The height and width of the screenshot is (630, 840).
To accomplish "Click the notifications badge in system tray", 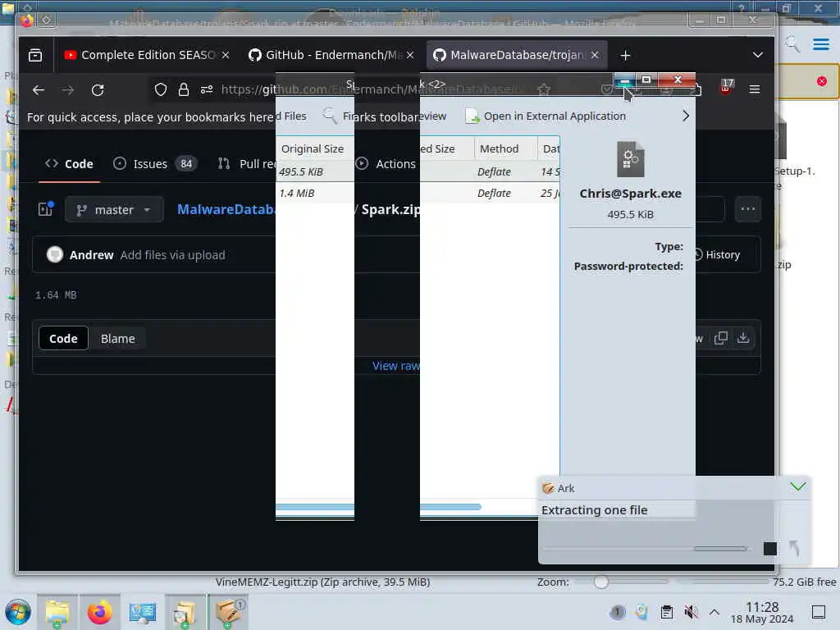I will pos(617,612).
